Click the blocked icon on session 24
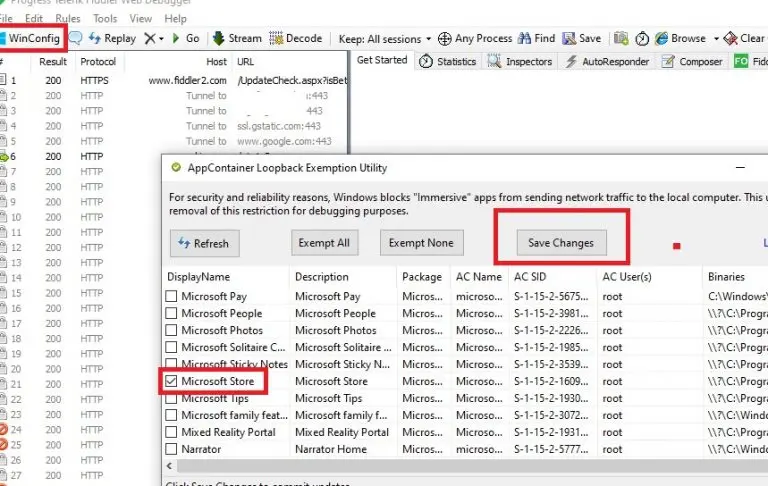The height and width of the screenshot is (486, 768). [x=3, y=430]
